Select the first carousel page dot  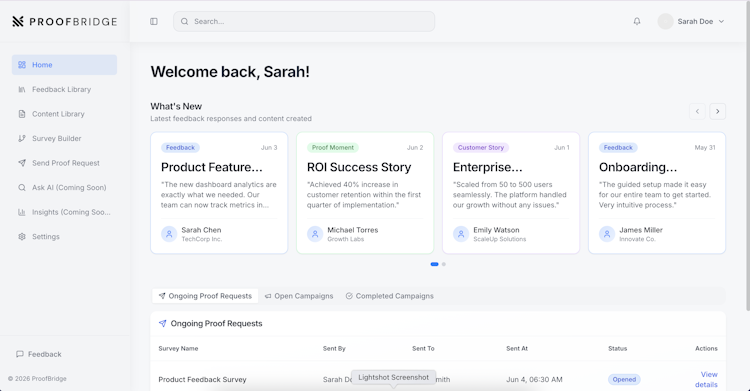coord(434,264)
